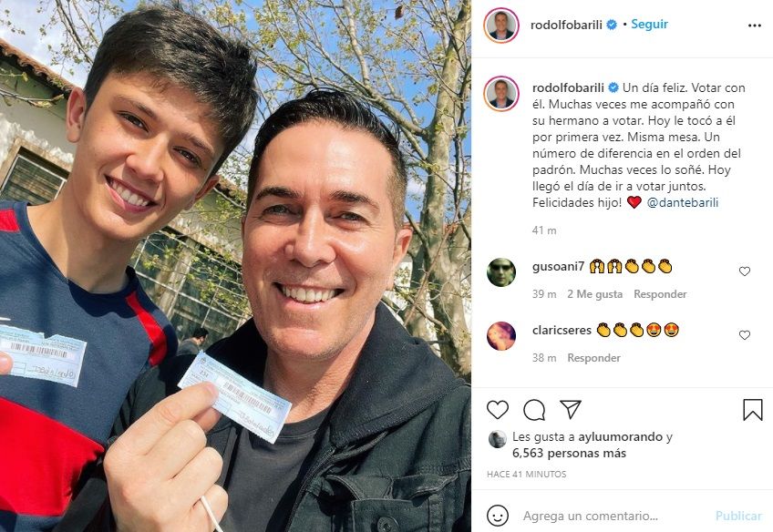Open gusoani7 avatar image

click(500, 271)
